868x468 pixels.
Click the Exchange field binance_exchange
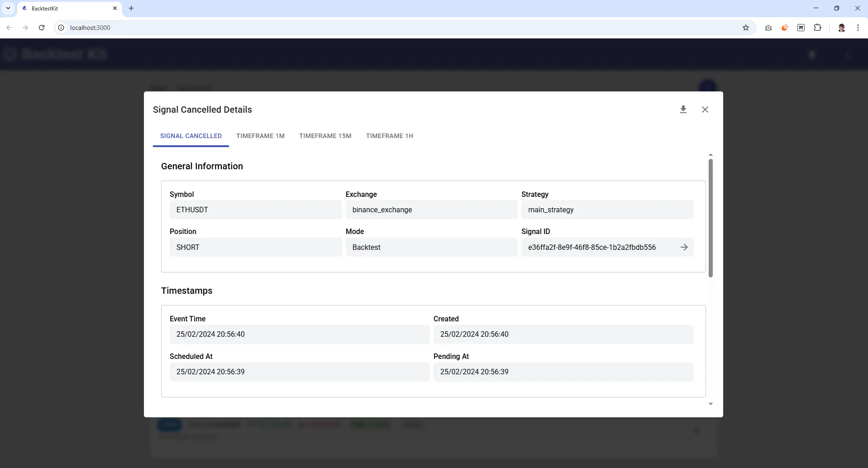tap(431, 210)
